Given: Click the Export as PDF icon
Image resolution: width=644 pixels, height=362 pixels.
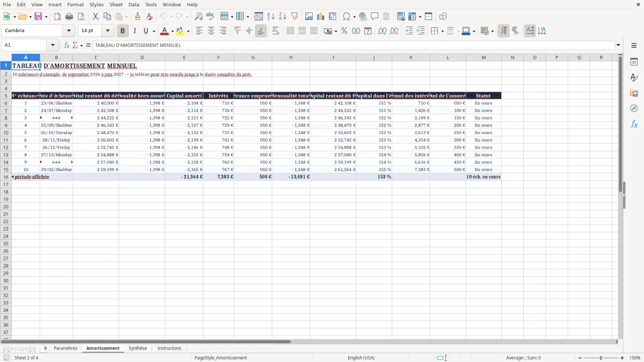Looking at the screenshot, I should 57,17.
